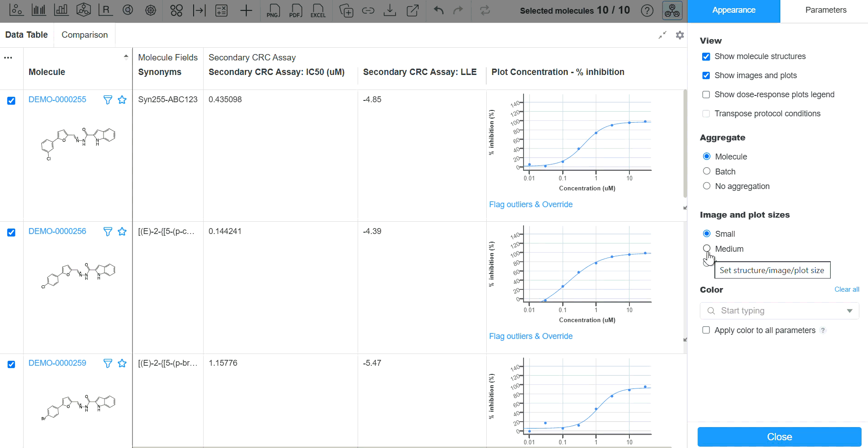Undo the last action
868x448 pixels.
[439, 10]
